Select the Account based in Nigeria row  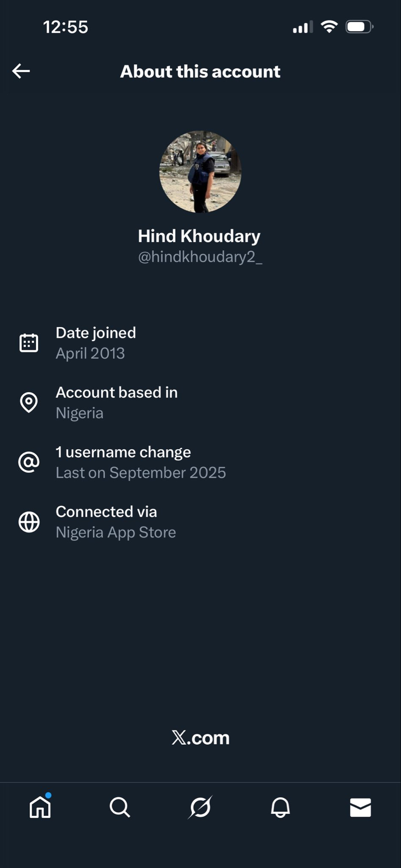117,402
